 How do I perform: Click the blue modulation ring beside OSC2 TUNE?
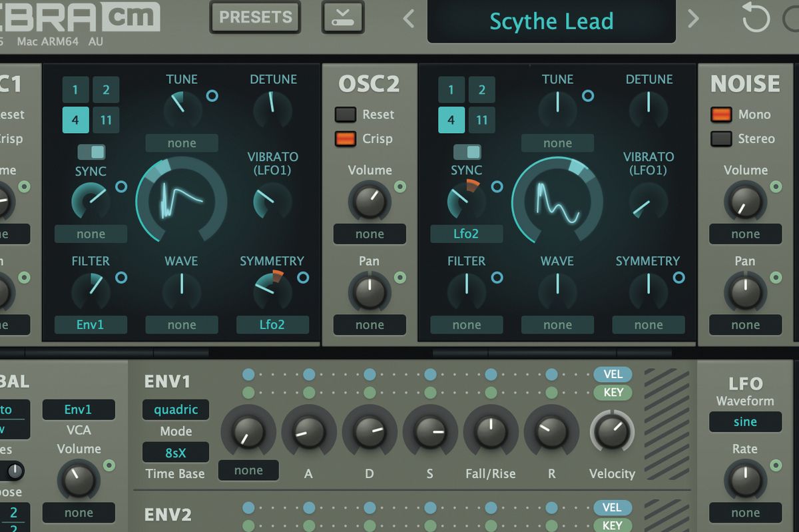(x=588, y=96)
